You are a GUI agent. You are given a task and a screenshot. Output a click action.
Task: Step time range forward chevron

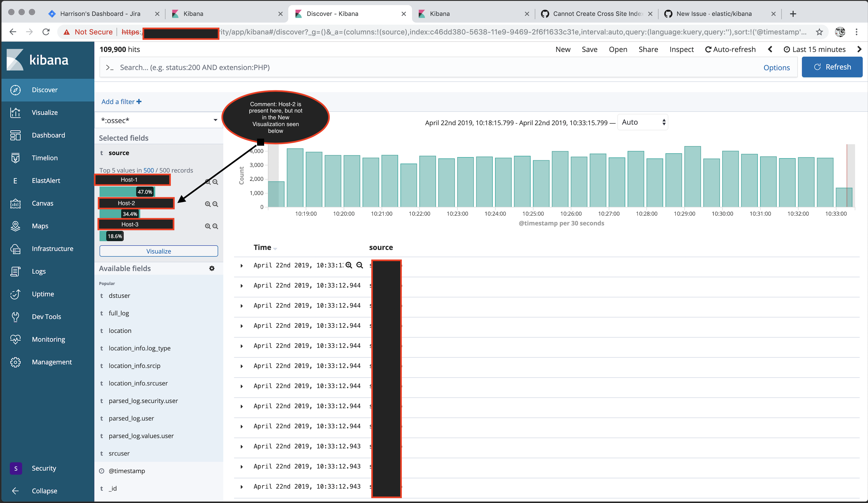[x=859, y=49]
